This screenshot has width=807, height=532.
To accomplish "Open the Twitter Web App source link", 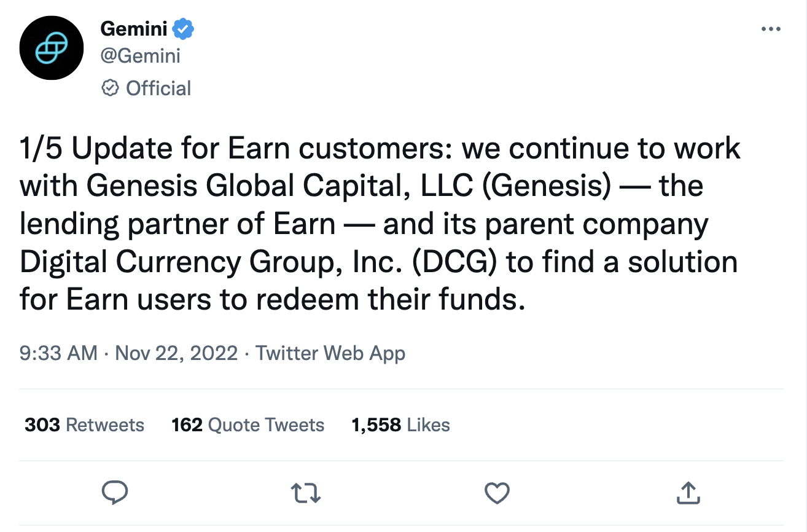I will (330, 353).
